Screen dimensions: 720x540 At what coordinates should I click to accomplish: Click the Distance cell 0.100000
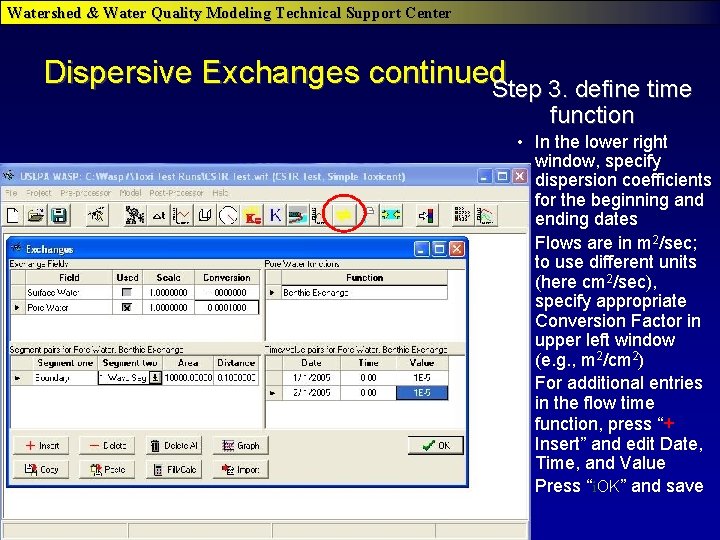point(236,377)
